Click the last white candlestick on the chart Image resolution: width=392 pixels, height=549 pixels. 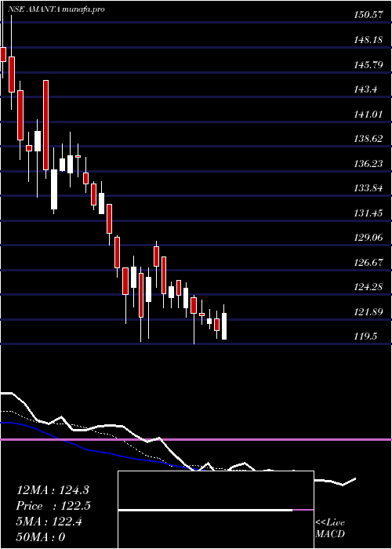click(223, 326)
